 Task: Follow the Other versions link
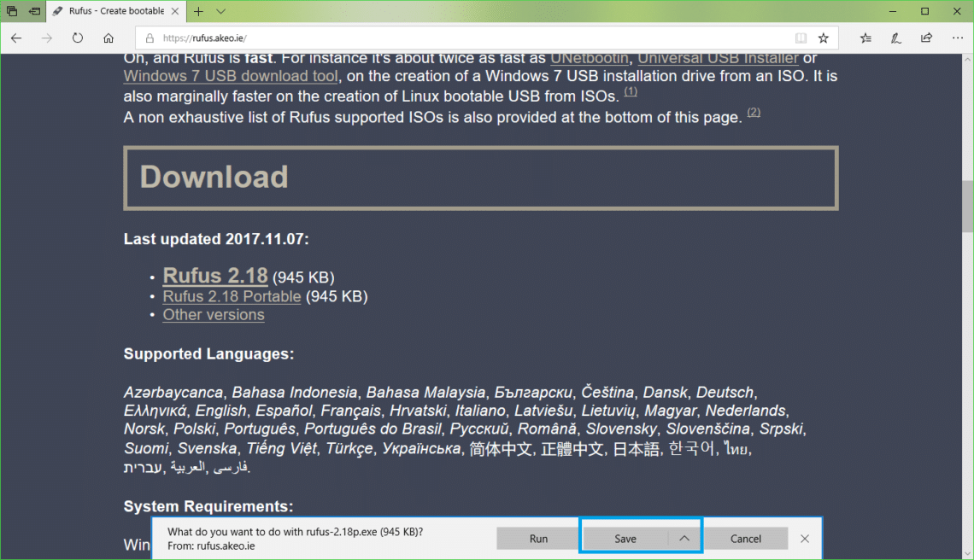214,315
